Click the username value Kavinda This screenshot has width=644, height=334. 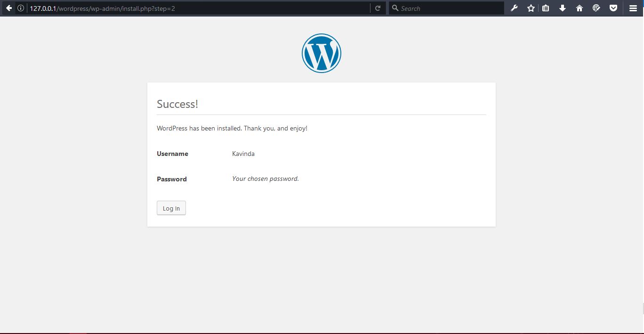pyautogui.click(x=243, y=154)
